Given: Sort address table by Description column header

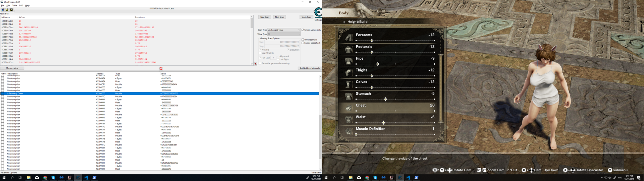Looking at the screenshot, I should (12, 74).
